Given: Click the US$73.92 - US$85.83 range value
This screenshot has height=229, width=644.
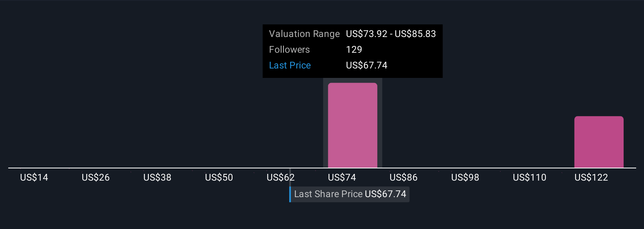Looking at the screenshot, I should [x=391, y=34].
